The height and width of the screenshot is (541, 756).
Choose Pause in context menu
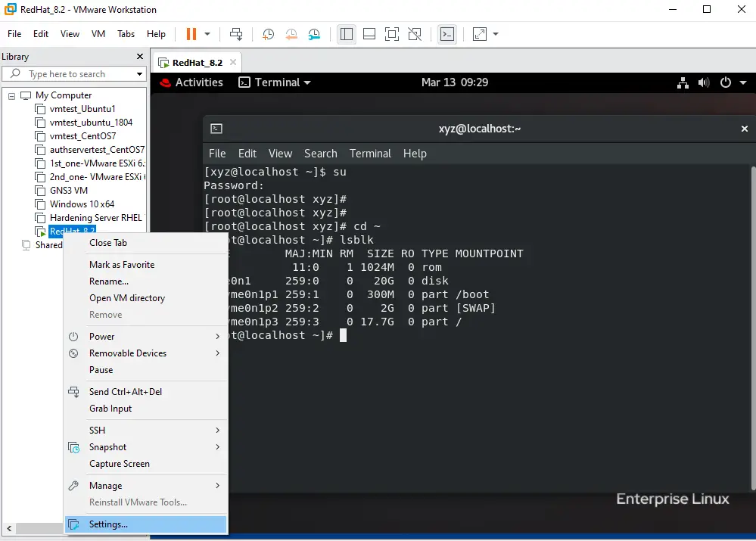point(145,370)
